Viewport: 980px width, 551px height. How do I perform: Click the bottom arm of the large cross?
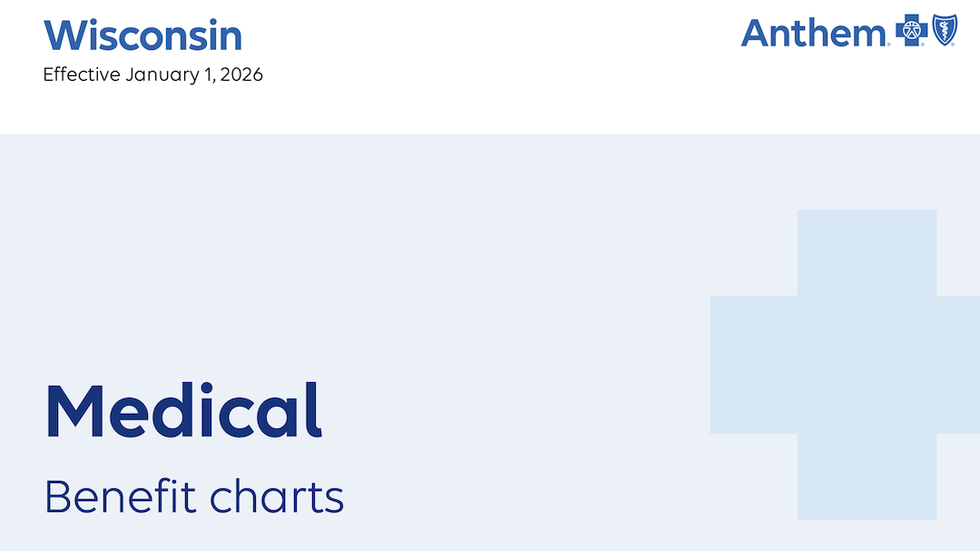[x=867, y=477]
